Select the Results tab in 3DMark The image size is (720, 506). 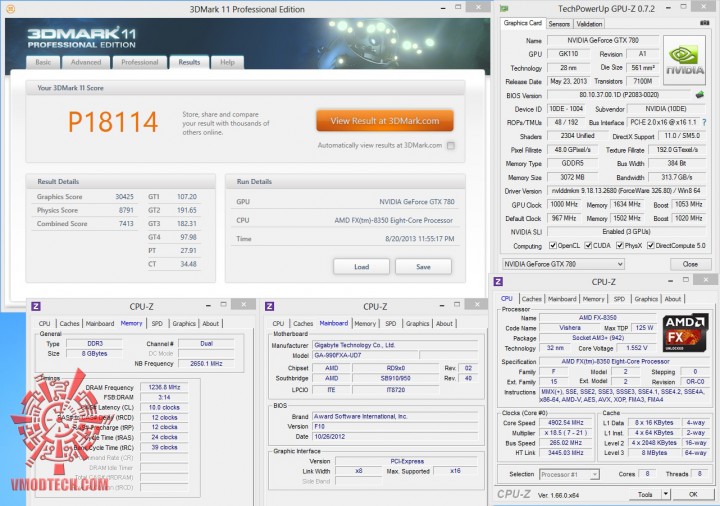coord(189,62)
